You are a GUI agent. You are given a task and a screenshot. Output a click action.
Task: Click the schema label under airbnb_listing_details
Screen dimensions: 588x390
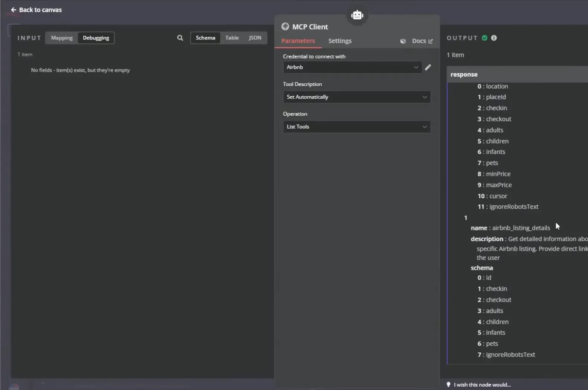click(x=482, y=268)
